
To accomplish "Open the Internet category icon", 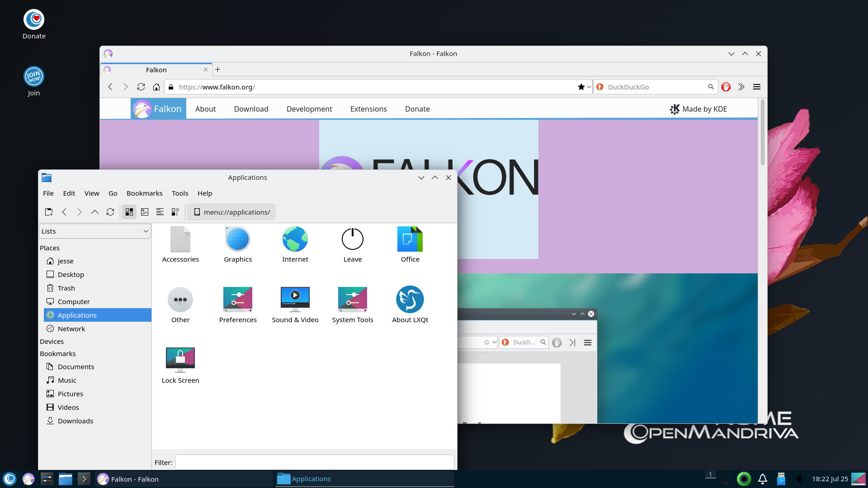I will pyautogui.click(x=295, y=239).
